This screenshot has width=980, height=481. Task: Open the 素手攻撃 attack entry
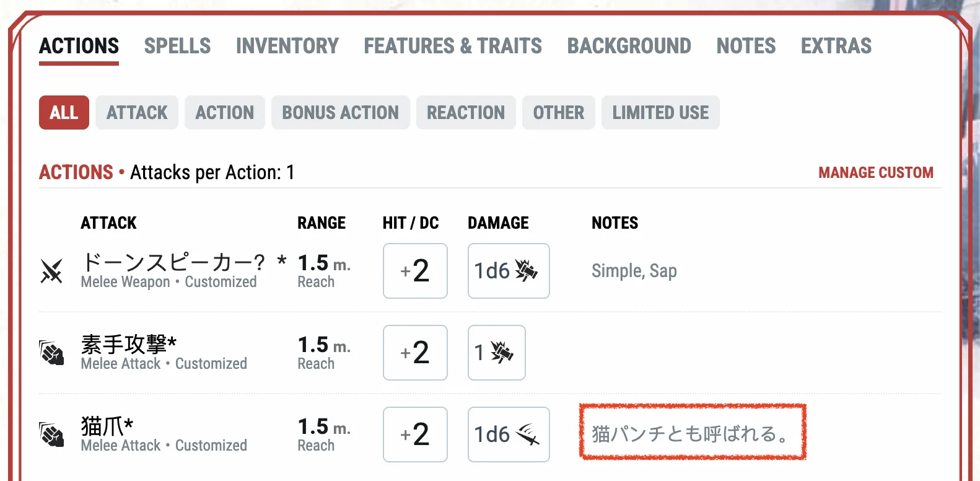(129, 344)
